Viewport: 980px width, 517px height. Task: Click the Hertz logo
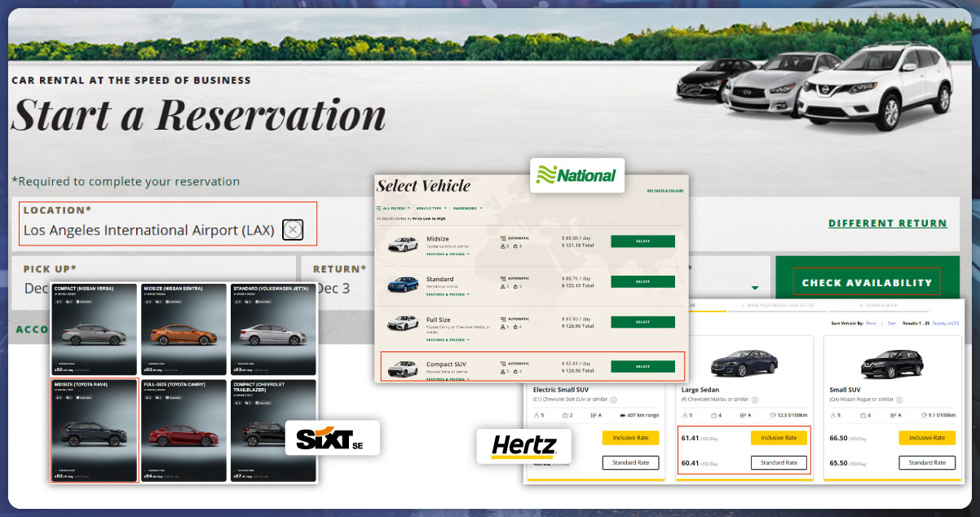523,446
